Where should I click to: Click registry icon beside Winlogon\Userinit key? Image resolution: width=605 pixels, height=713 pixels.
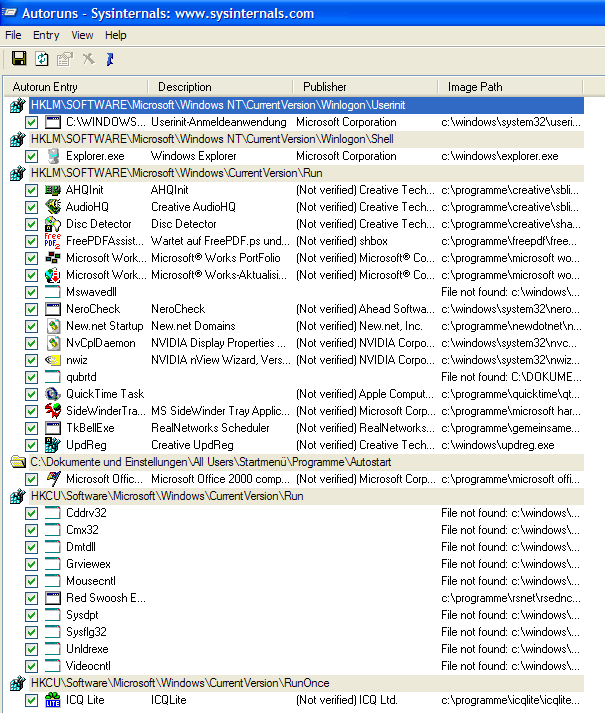(x=18, y=105)
